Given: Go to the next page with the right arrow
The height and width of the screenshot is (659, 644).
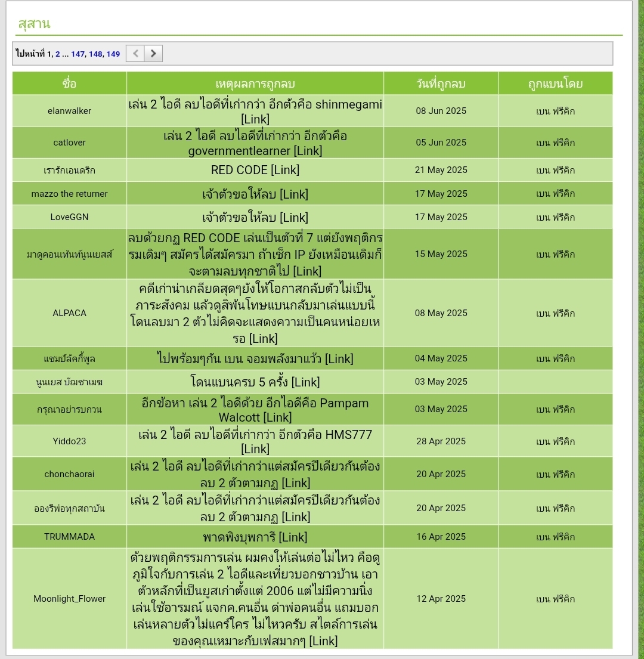Looking at the screenshot, I should point(153,53).
